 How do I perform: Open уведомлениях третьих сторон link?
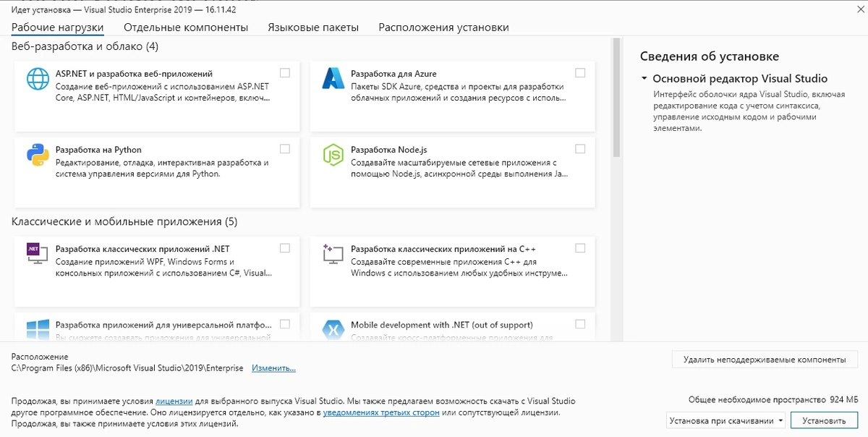tap(381, 412)
